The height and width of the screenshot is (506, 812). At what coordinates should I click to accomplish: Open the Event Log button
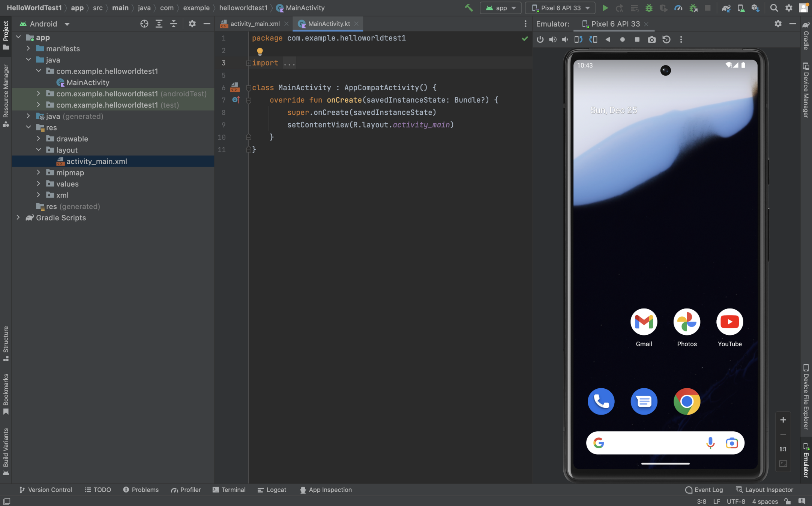[704, 490]
